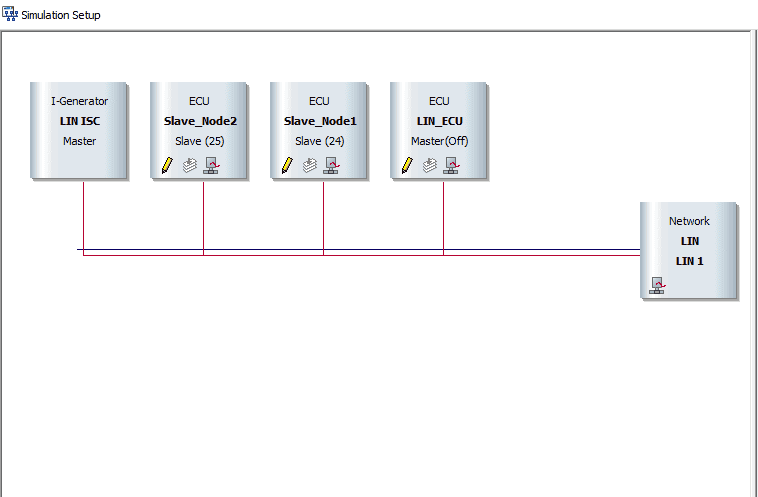Click the Slave (25) label

[x=200, y=141]
